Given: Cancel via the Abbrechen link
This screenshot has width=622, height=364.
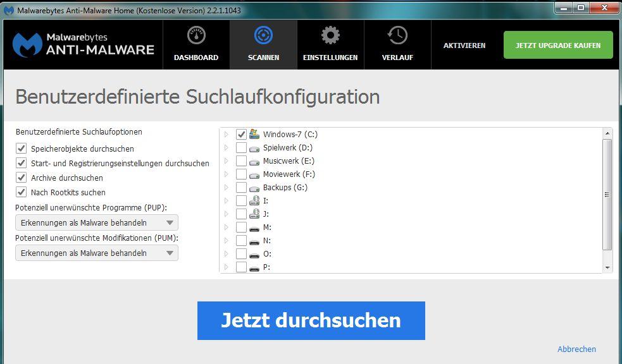Looking at the screenshot, I should (576, 349).
